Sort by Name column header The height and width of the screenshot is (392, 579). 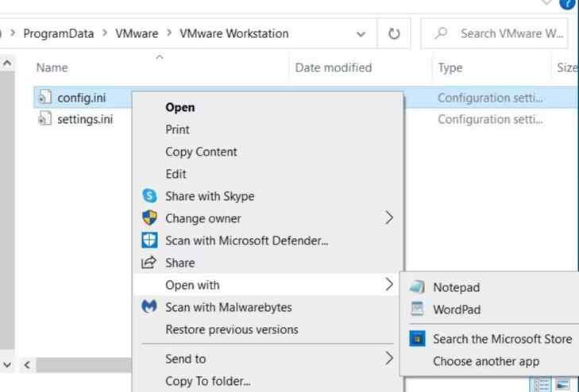pos(52,67)
